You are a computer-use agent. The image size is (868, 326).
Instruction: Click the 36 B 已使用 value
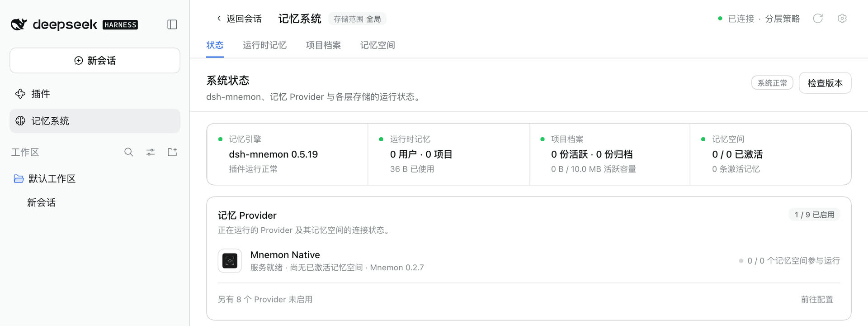coord(412,169)
